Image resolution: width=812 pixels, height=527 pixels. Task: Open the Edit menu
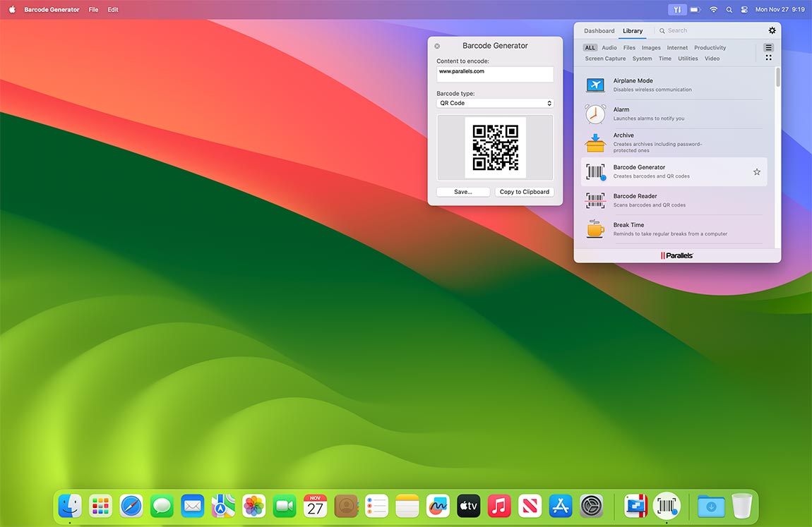click(x=112, y=9)
